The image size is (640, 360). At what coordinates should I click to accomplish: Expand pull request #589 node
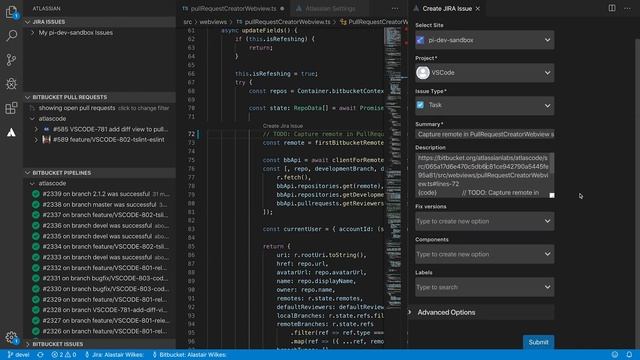pos(36,140)
